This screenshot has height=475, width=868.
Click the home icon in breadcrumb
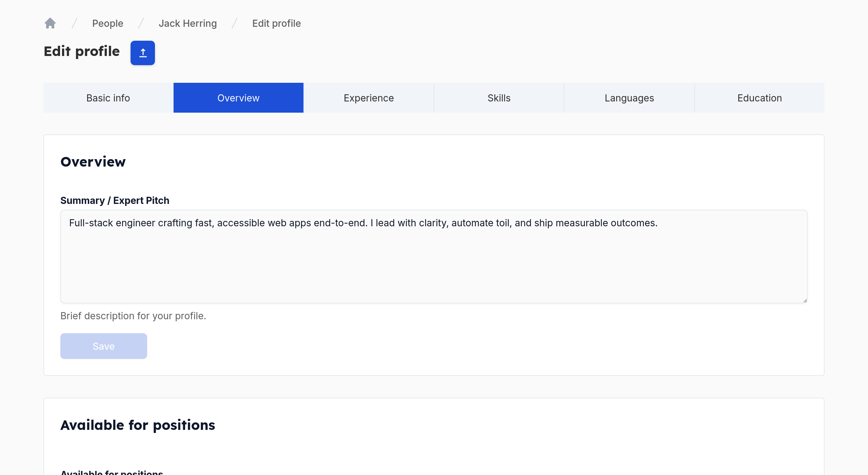tap(50, 23)
